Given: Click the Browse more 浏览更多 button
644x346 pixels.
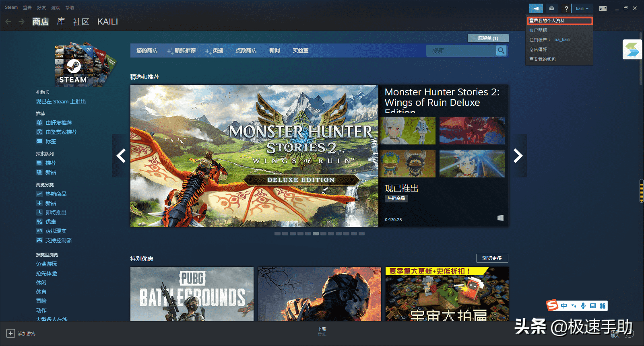Looking at the screenshot, I should tap(492, 258).
